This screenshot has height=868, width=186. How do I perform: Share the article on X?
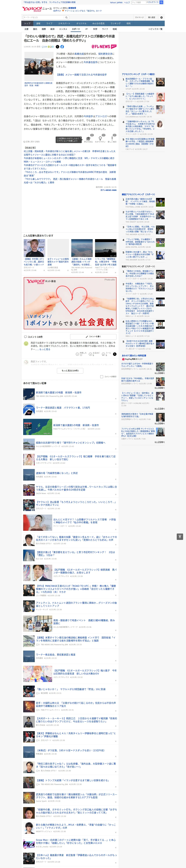[57, 47]
